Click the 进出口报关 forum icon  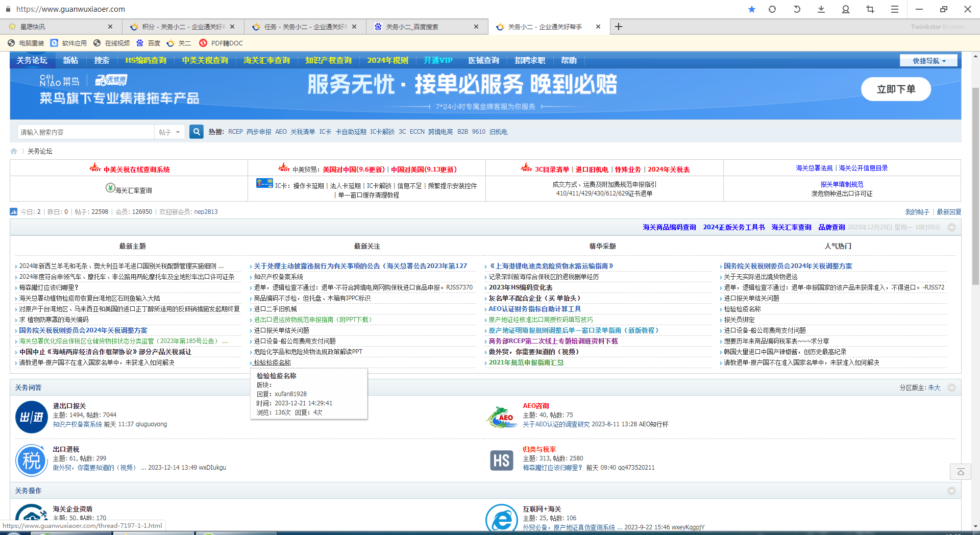point(32,417)
